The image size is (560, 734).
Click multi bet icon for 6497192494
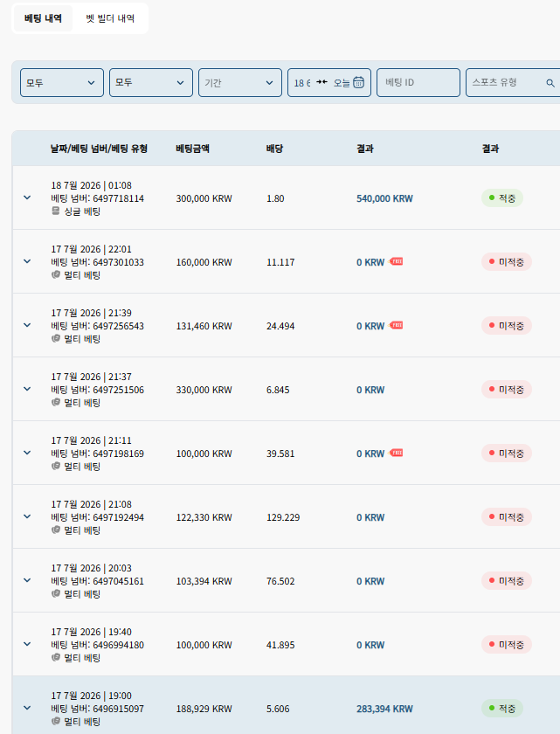point(56,530)
